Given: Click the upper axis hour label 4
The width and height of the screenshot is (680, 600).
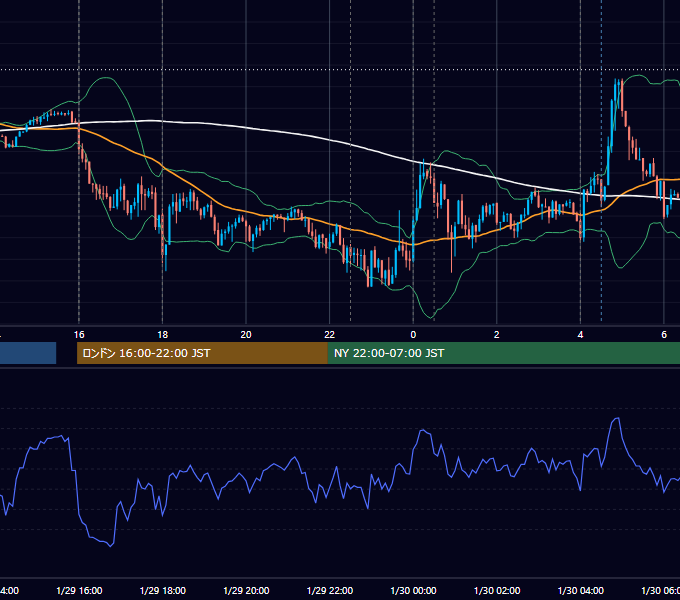Looking at the screenshot, I should 580,335.
